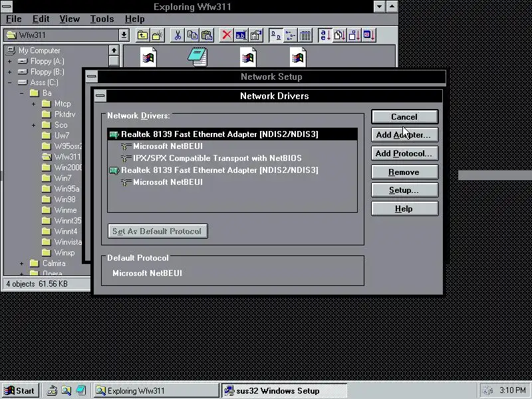Open the File menu
The image size is (532, 399).
13,19
